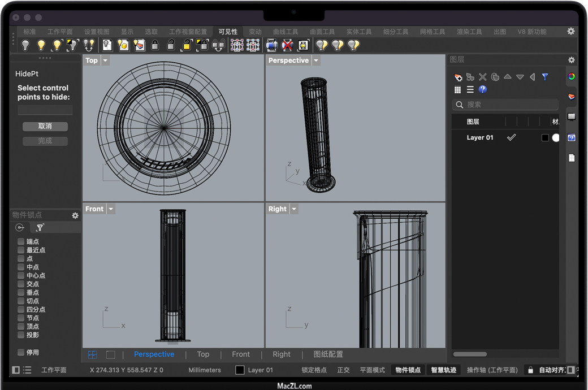588x390 pixels.
Task: Click the padlock Lock Objects toolbar icon
Action: point(155,45)
